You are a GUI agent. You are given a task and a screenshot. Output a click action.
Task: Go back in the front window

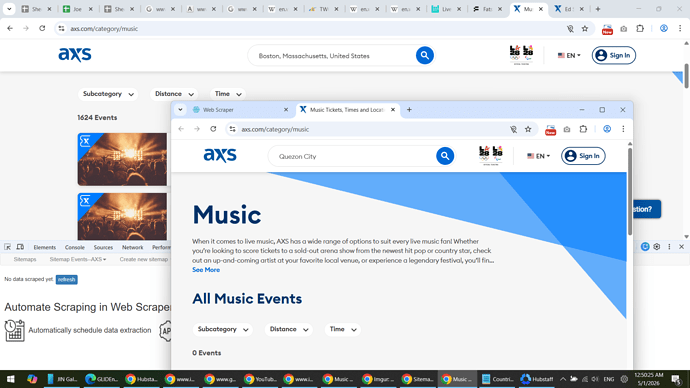coord(181,129)
